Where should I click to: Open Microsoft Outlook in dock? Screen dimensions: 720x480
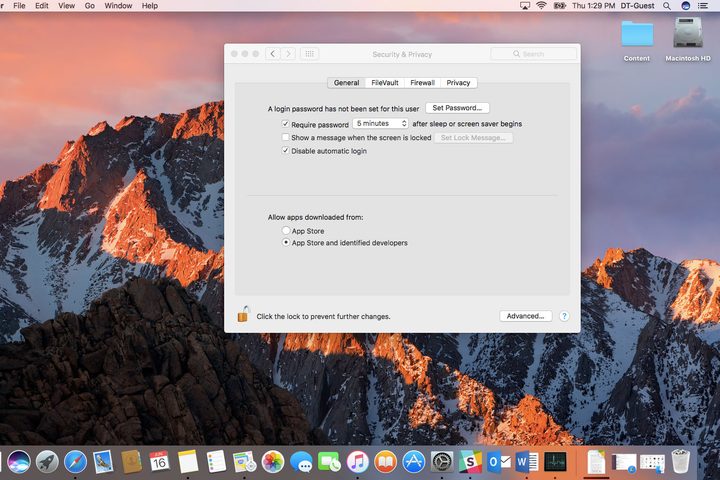[x=499, y=462]
